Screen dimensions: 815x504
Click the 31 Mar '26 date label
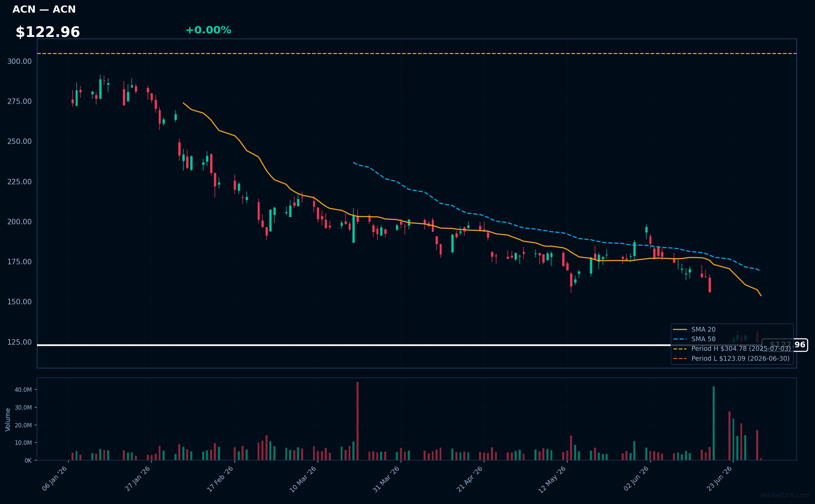pos(387,479)
